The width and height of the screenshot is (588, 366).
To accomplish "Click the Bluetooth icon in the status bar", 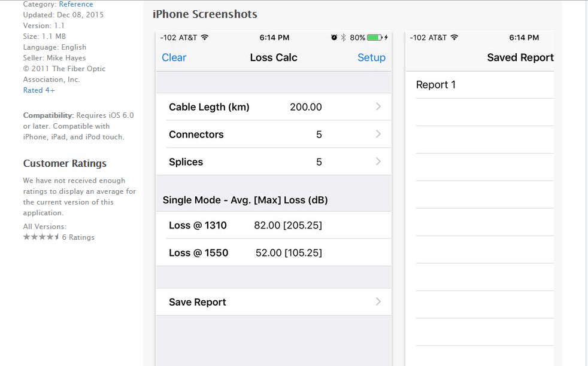I will coord(344,37).
